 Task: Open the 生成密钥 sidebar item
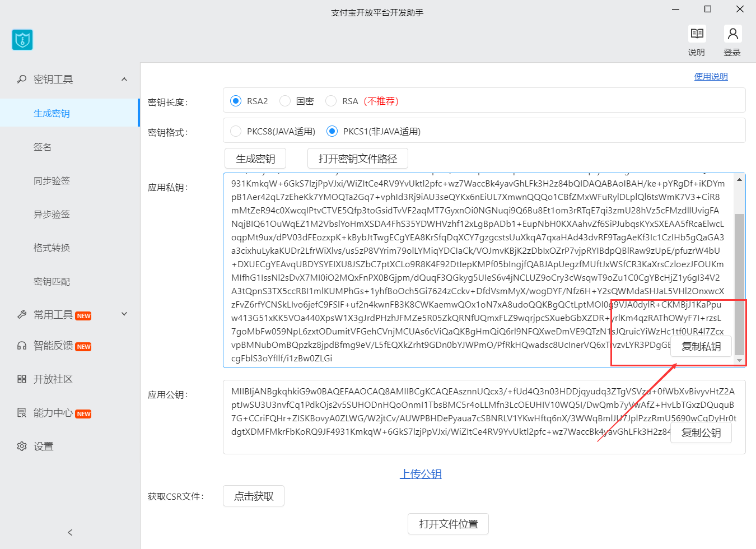(x=69, y=113)
